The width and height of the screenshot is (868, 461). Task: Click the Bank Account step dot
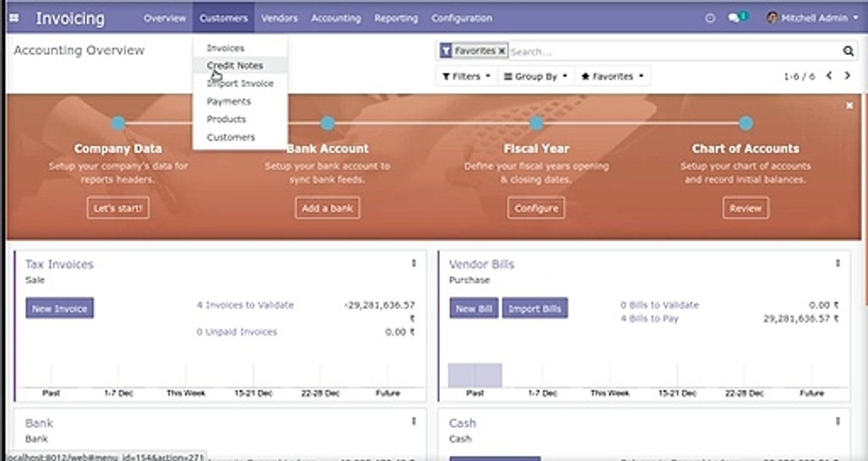(x=327, y=123)
